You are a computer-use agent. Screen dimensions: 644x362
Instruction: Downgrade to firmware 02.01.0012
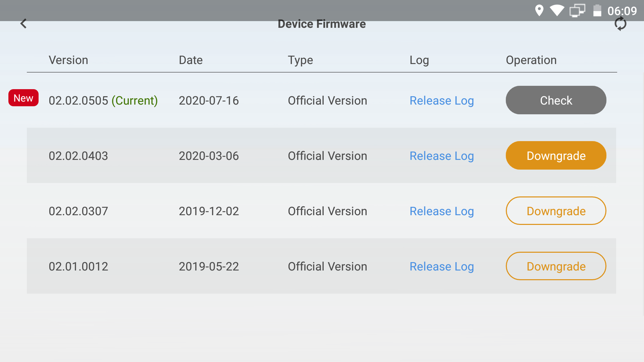click(x=556, y=266)
